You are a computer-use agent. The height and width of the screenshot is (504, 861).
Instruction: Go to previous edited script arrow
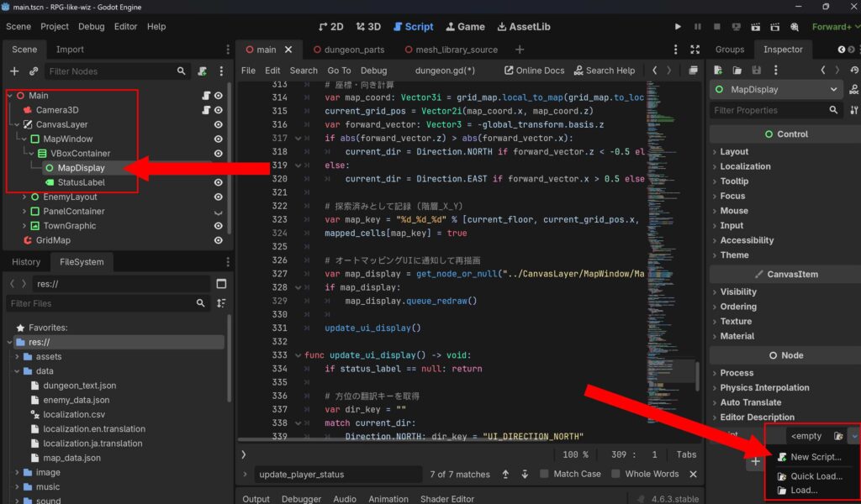[x=654, y=71]
